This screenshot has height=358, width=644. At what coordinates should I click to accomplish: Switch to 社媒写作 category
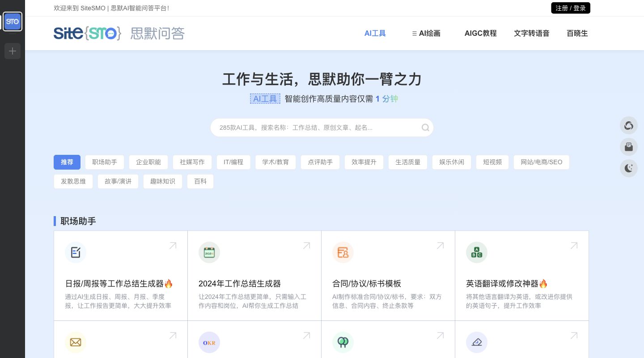[192, 162]
